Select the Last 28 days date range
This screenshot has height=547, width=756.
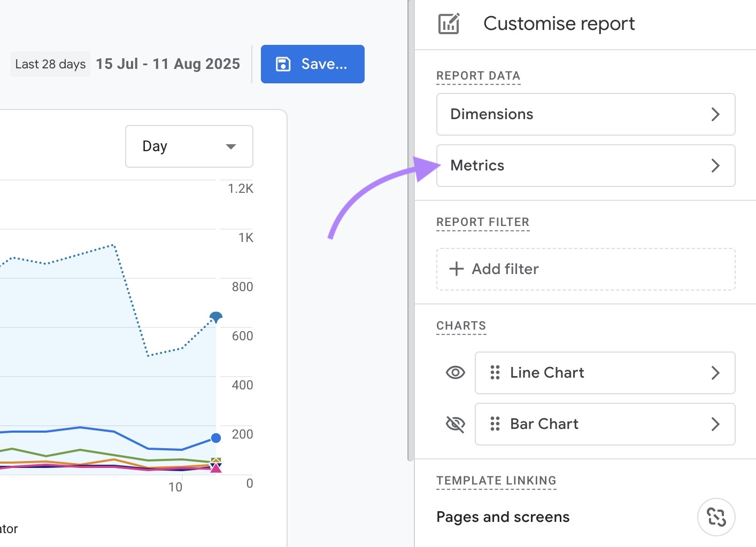[50, 64]
